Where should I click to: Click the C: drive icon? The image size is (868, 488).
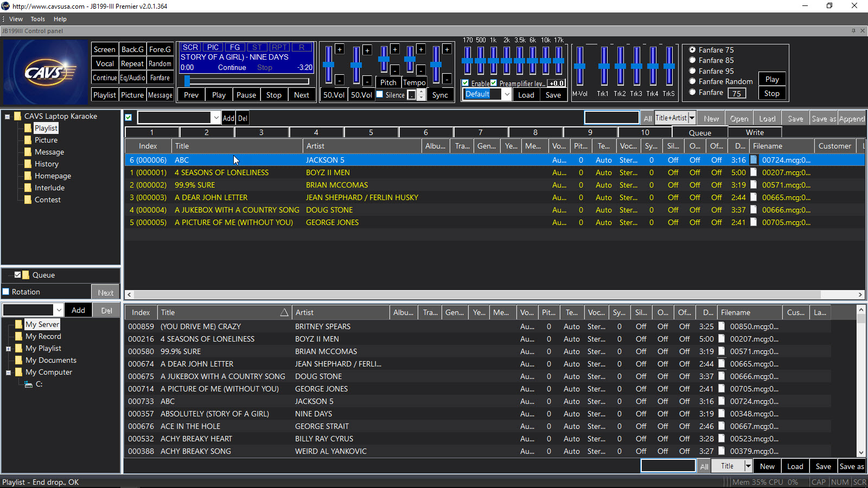pyautogui.click(x=29, y=384)
